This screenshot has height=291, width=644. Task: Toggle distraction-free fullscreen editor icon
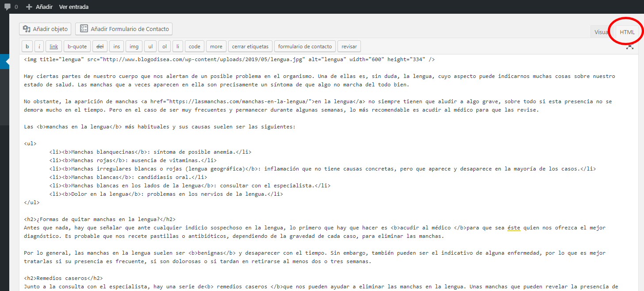click(x=629, y=47)
